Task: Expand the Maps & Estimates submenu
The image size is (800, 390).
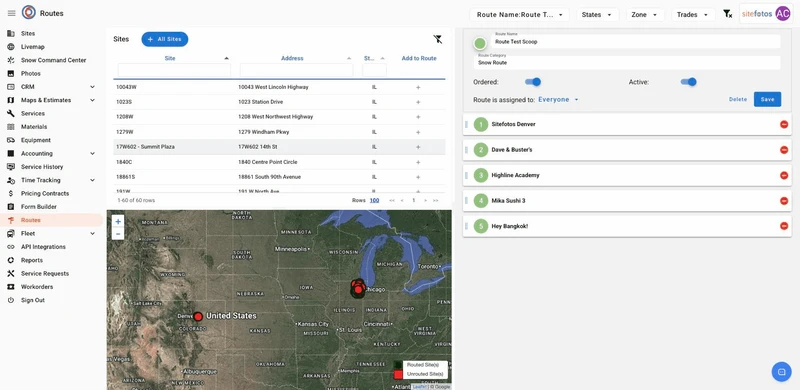Action: [x=92, y=100]
